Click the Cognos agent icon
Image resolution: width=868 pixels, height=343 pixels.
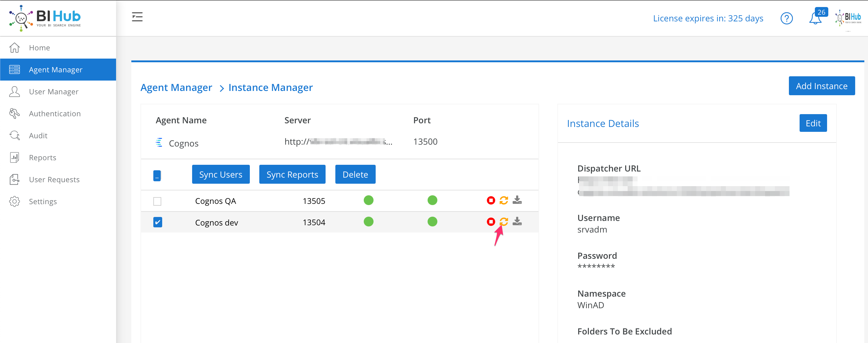click(159, 143)
